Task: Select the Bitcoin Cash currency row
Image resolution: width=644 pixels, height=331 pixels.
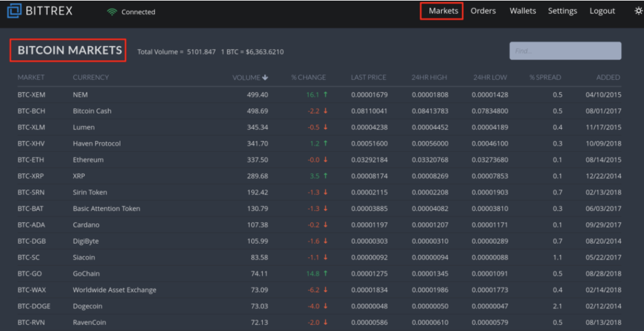Action: click(x=92, y=111)
